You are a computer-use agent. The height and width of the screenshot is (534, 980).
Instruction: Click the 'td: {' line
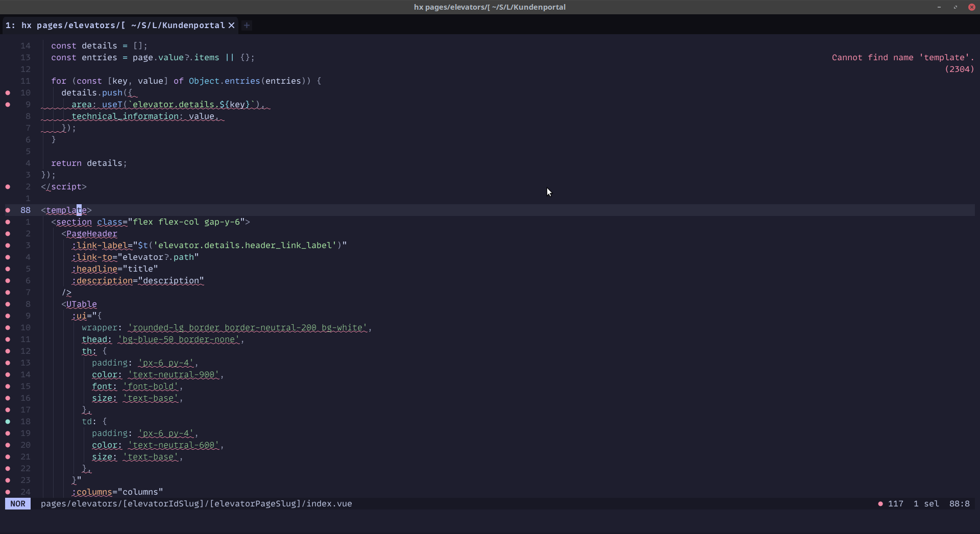94,422
